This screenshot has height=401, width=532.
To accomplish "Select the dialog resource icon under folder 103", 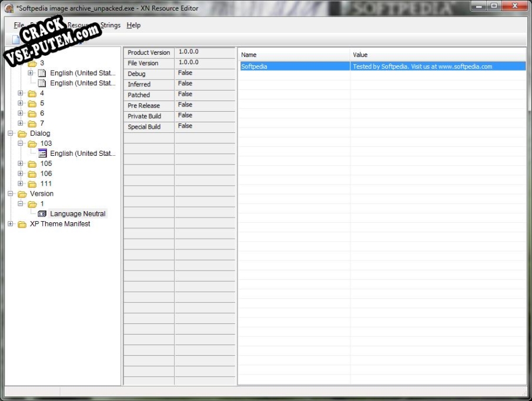I will 41,153.
